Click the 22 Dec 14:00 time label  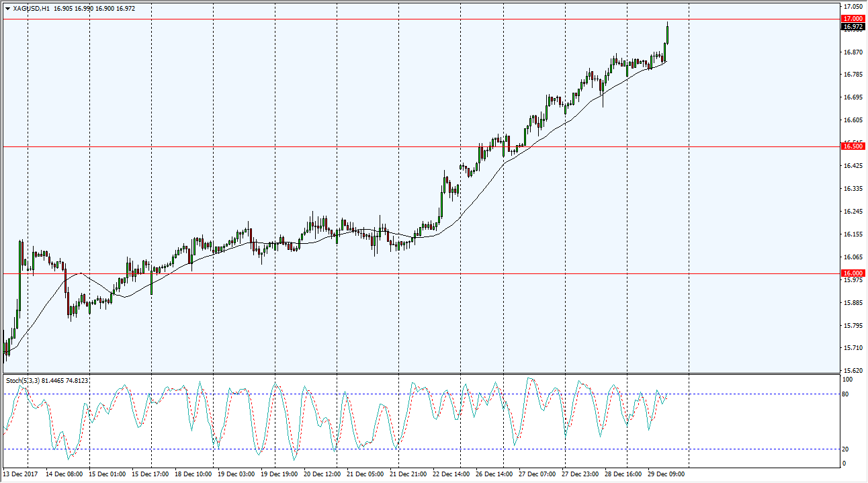[x=451, y=474]
